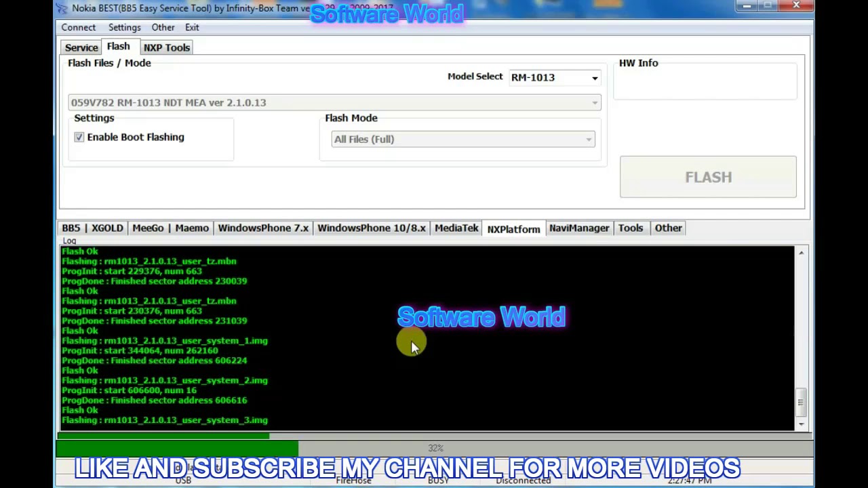Switch to the Service tab
The image size is (868, 488).
coord(81,47)
